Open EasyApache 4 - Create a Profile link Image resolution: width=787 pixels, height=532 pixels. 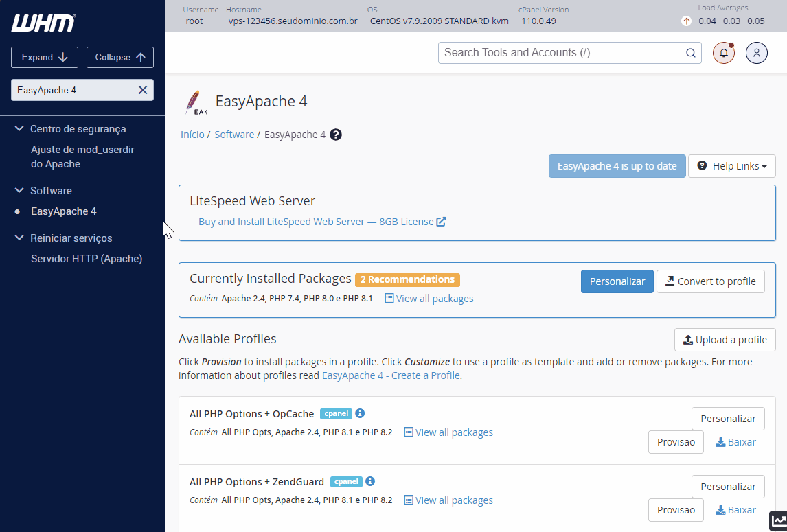[391, 375]
